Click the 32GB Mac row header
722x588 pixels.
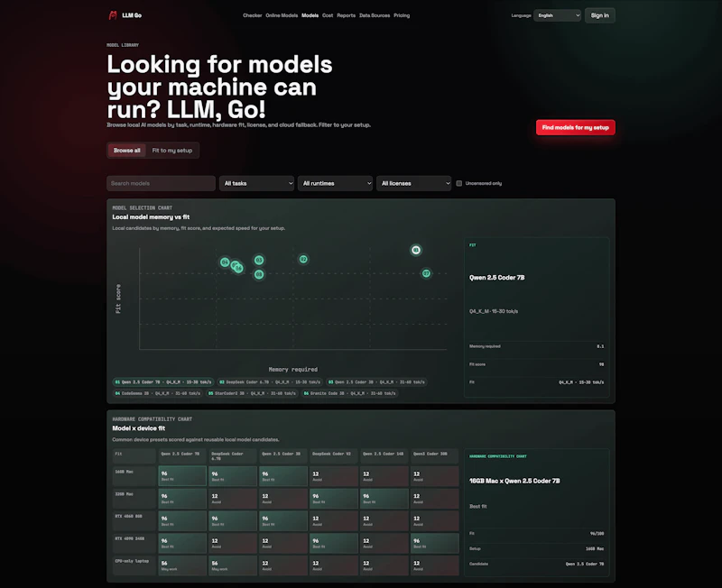[134, 499]
